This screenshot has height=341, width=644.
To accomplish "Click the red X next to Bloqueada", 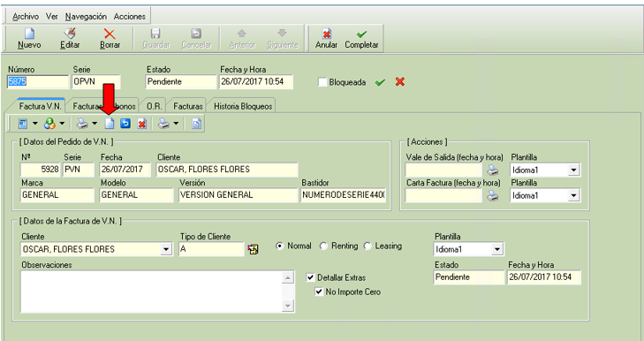I will 400,82.
